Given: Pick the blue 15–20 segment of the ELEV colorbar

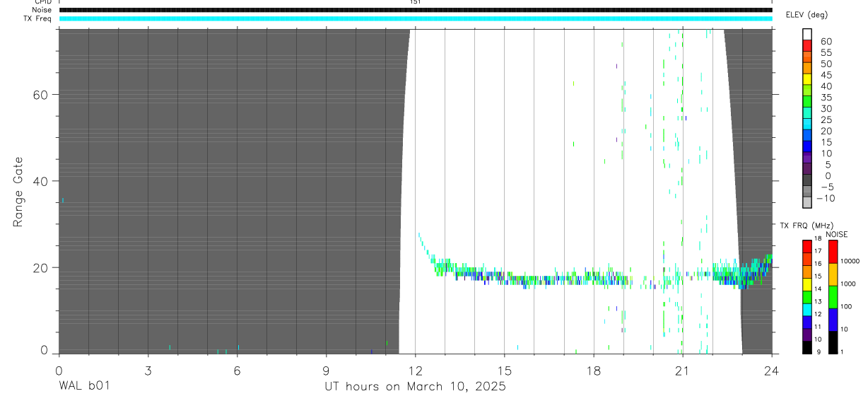Looking at the screenshot, I should click(807, 136).
